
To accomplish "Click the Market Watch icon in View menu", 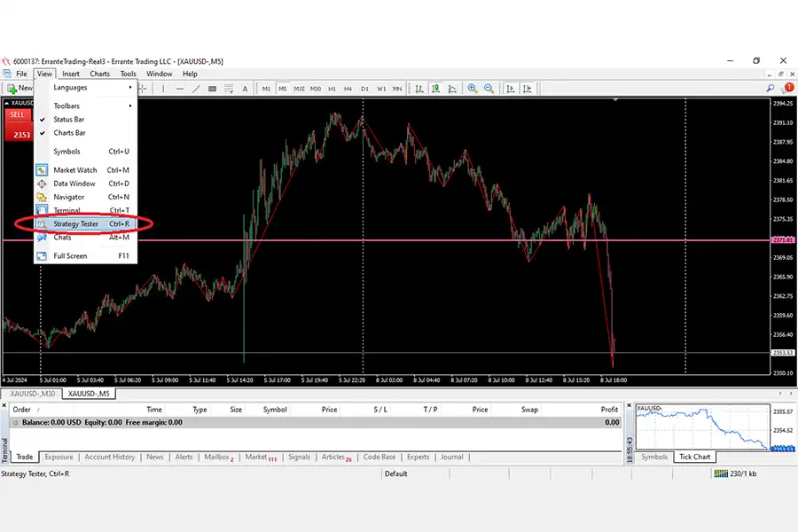I will point(42,170).
